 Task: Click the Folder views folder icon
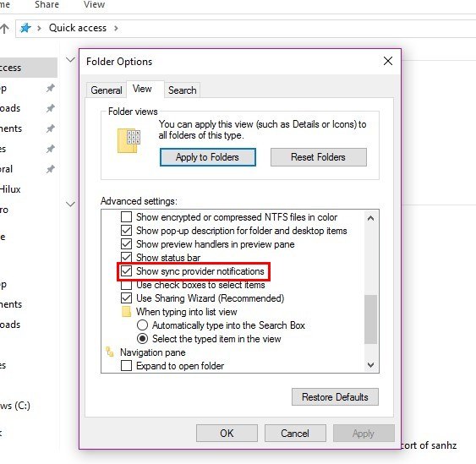click(129, 140)
